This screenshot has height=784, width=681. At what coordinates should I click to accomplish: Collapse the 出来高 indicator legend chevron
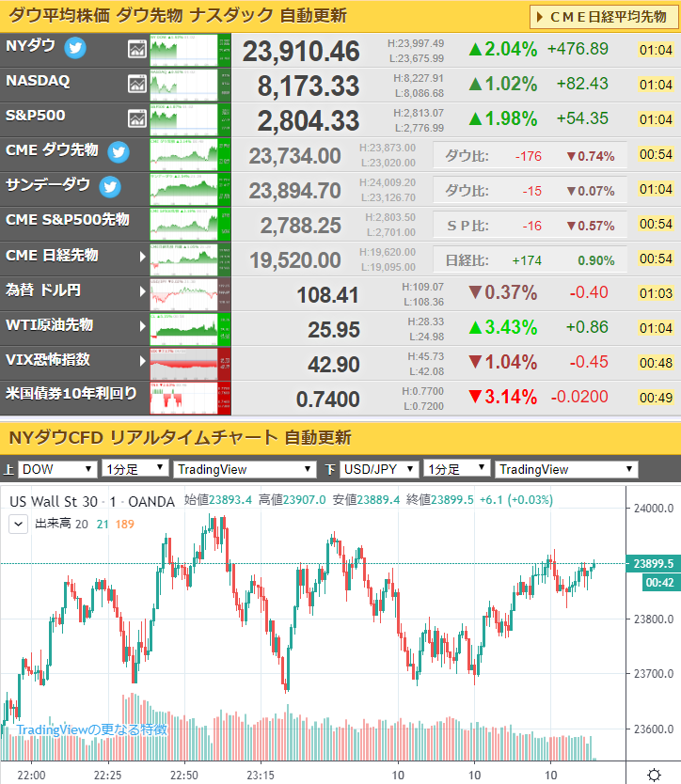point(19,524)
